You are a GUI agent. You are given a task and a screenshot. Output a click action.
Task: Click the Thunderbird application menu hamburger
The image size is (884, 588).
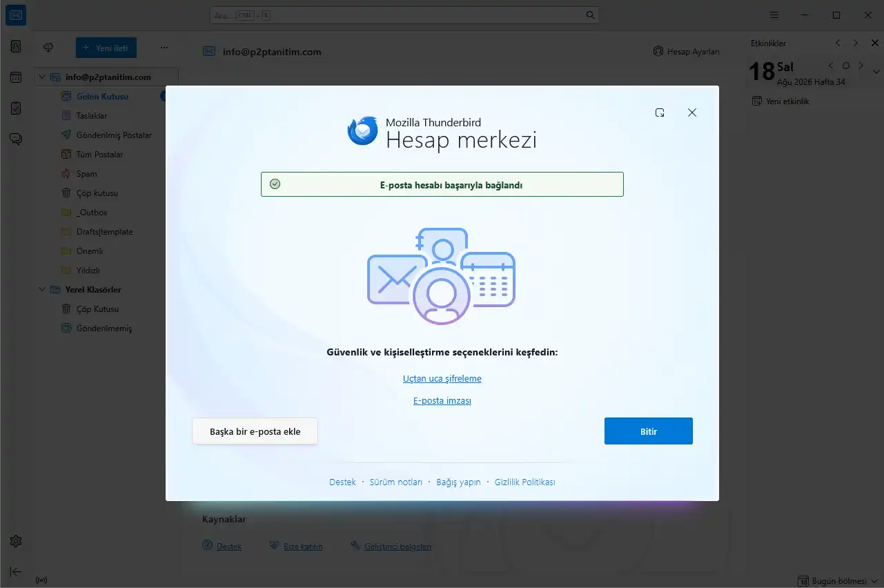pos(774,15)
